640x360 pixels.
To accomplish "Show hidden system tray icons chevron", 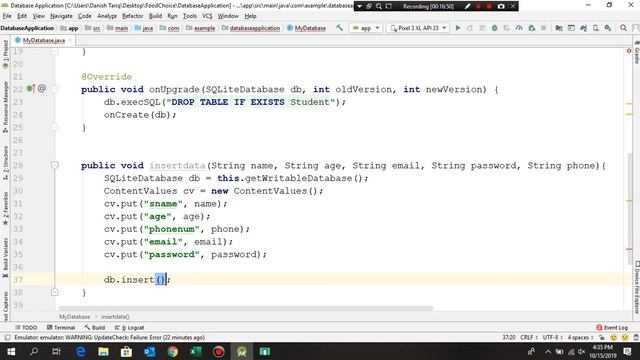I will (548, 351).
